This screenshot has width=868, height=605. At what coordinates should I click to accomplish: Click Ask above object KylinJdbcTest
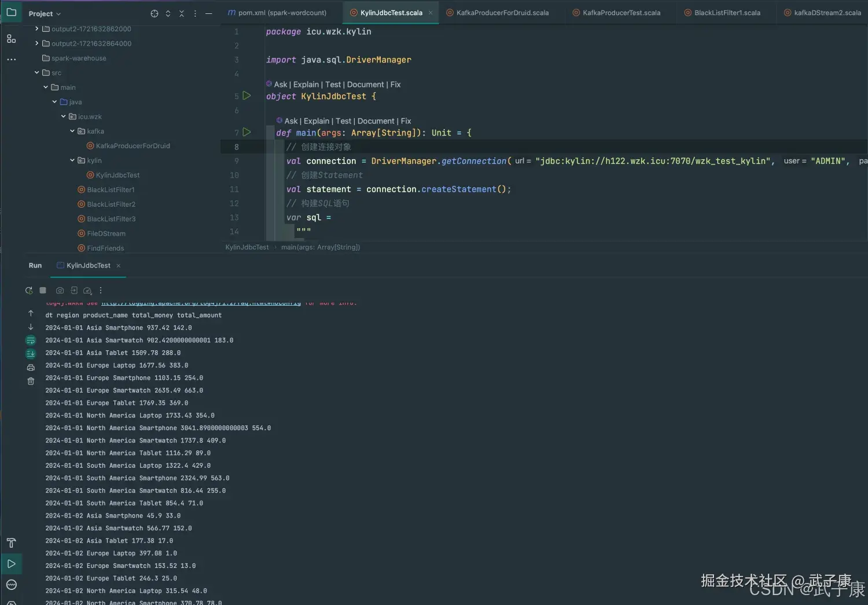point(281,85)
